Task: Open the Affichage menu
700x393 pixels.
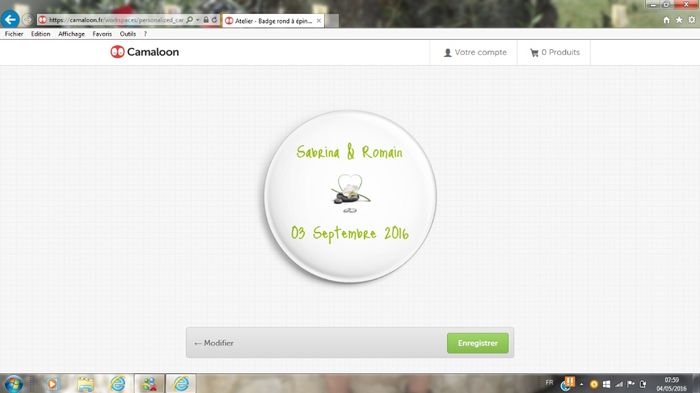Action: coord(71,34)
